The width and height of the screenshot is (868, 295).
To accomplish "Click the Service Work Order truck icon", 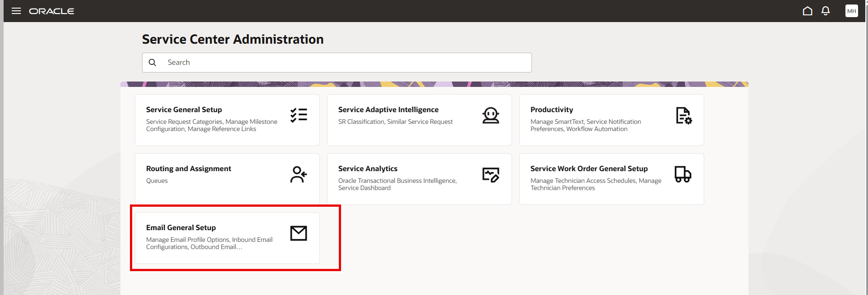I will click(x=683, y=174).
